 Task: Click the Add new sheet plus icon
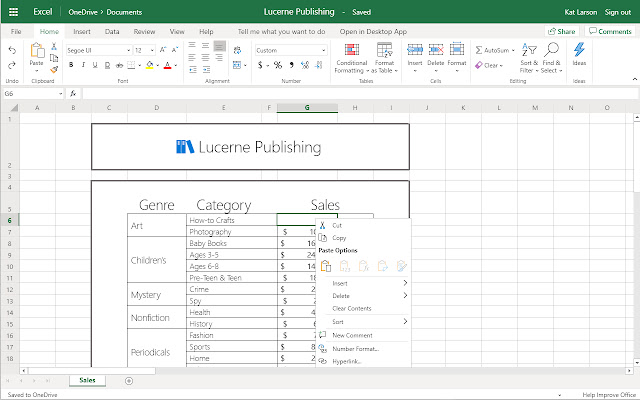tap(128, 381)
